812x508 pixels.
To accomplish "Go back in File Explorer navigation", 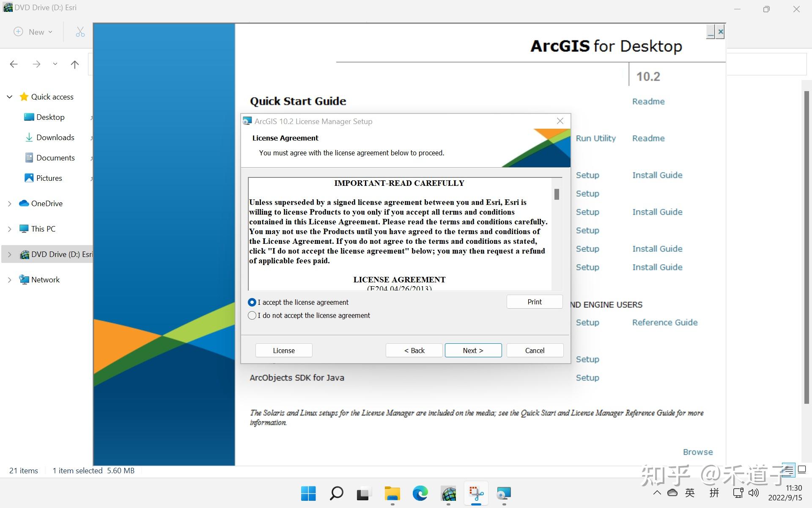I will pyautogui.click(x=14, y=64).
